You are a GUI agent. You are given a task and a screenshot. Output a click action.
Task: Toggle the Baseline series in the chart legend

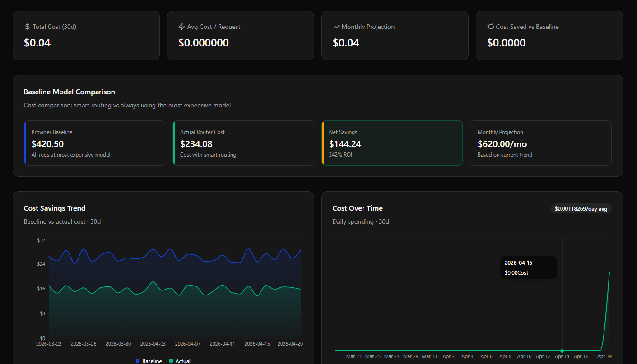[x=149, y=361]
